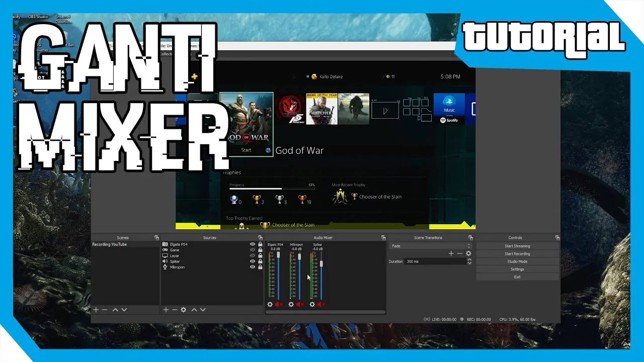Click Elgato PS4 volume slider handle

278,255
